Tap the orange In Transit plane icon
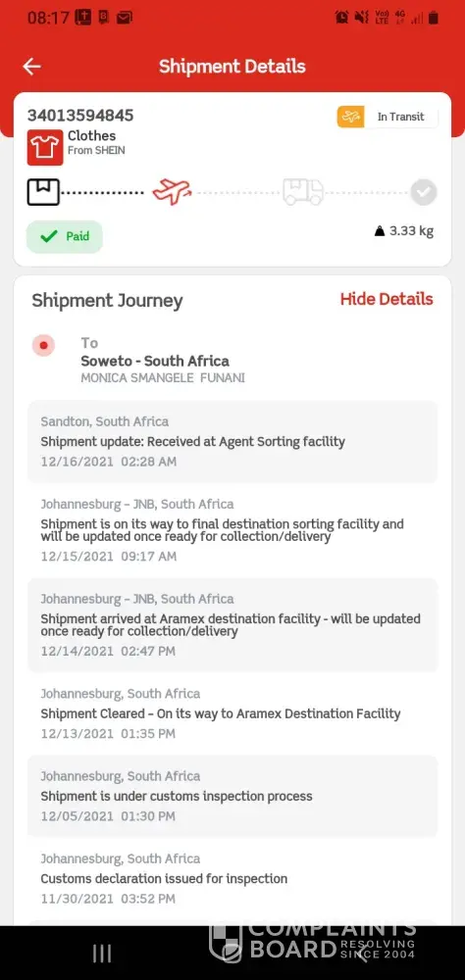Screen dimensions: 465x980 tap(350, 117)
